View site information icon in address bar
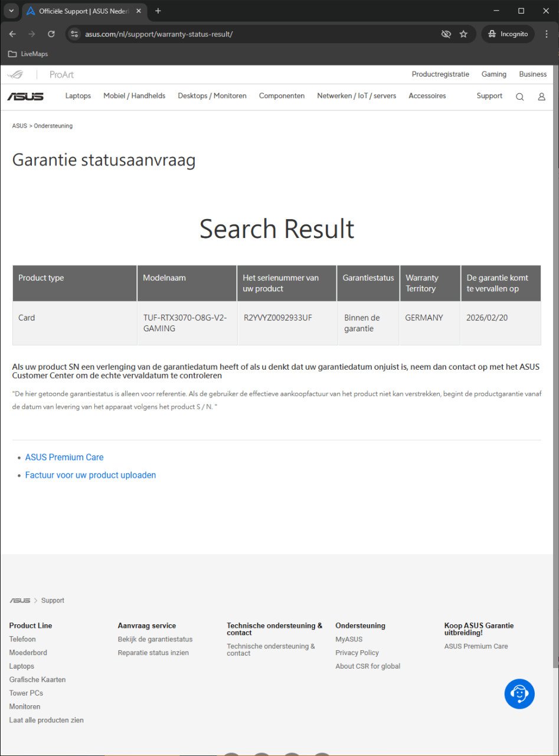Image resolution: width=559 pixels, height=756 pixels. pyautogui.click(x=74, y=34)
